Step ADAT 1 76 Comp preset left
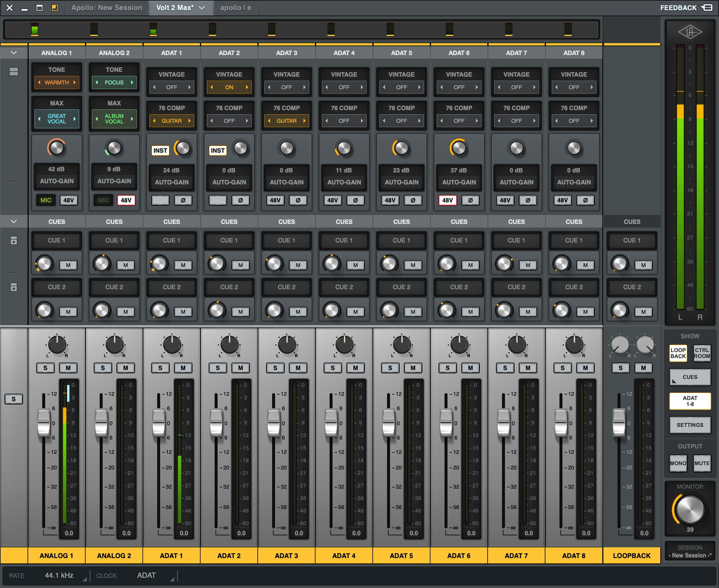 coord(154,121)
